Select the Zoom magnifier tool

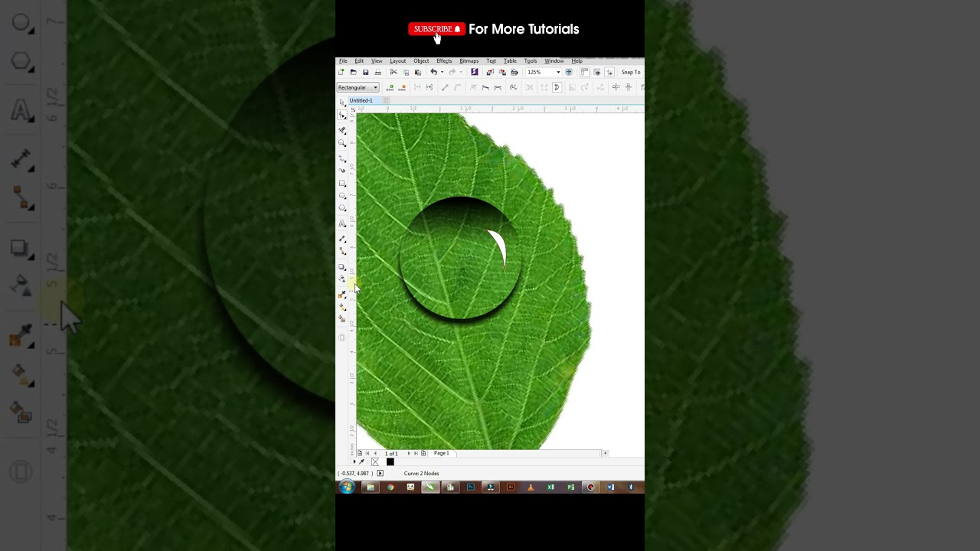(342, 142)
